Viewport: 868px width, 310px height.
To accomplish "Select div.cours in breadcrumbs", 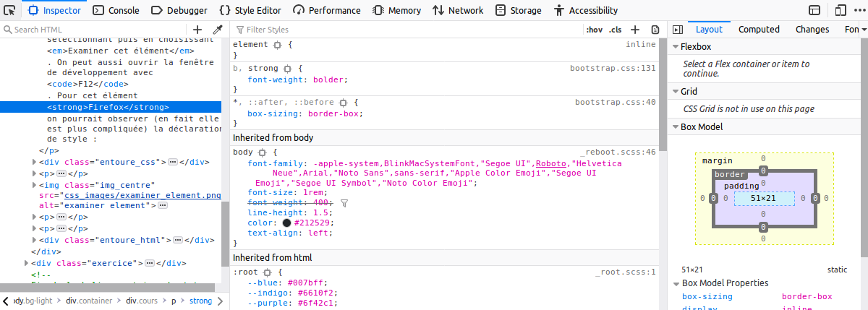I will (142, 301).
